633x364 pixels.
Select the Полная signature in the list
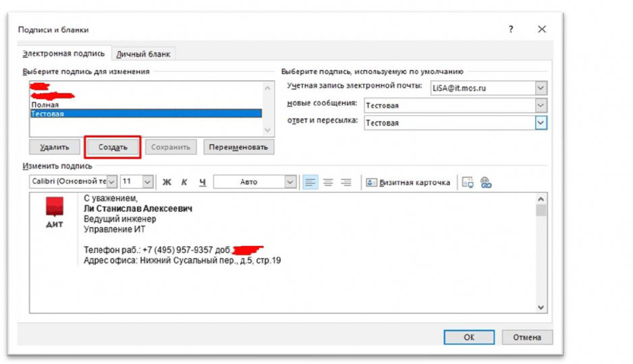[x=45, y=105]
